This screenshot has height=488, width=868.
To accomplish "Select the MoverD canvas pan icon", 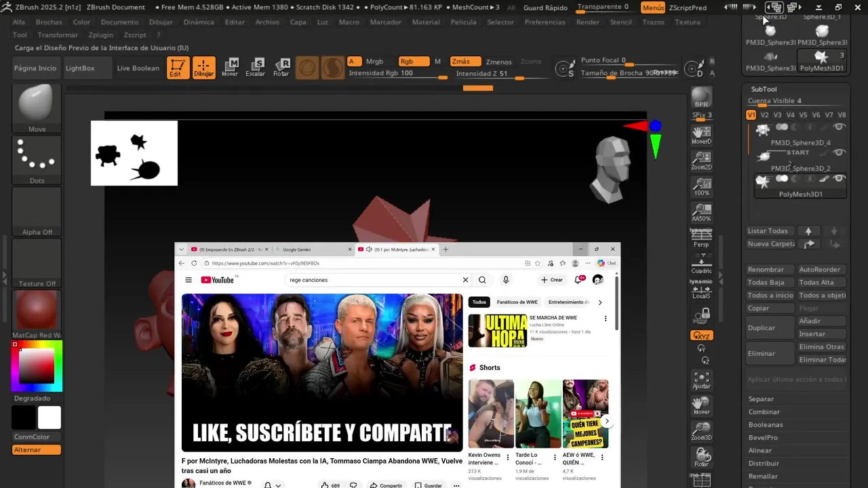I will pyautogui.click(x=702, y=135).
